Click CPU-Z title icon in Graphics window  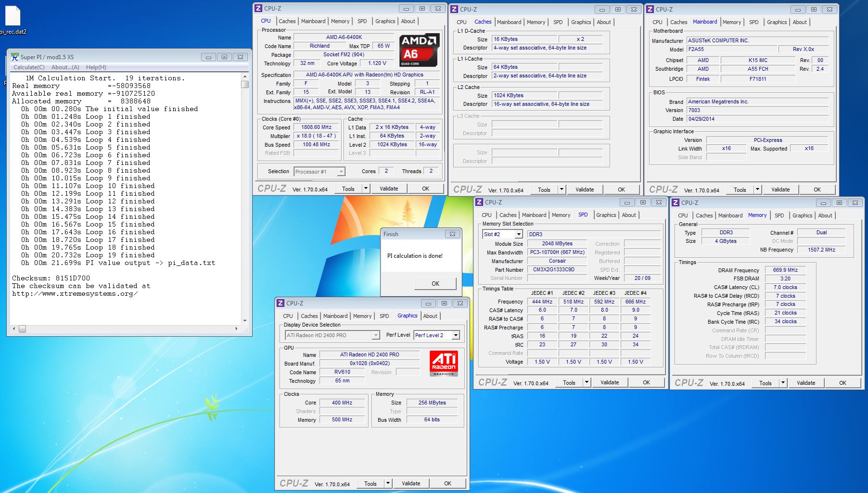click(281, 303)
